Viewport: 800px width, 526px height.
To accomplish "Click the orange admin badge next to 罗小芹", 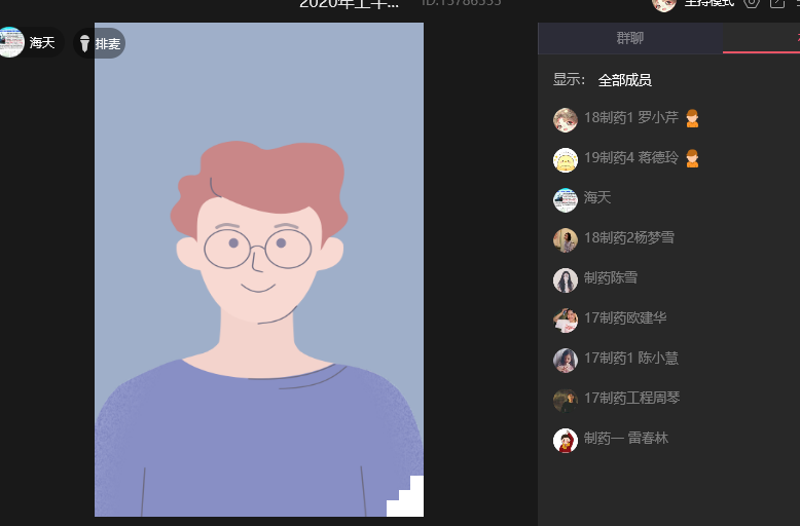I will [x=692, y=119].
